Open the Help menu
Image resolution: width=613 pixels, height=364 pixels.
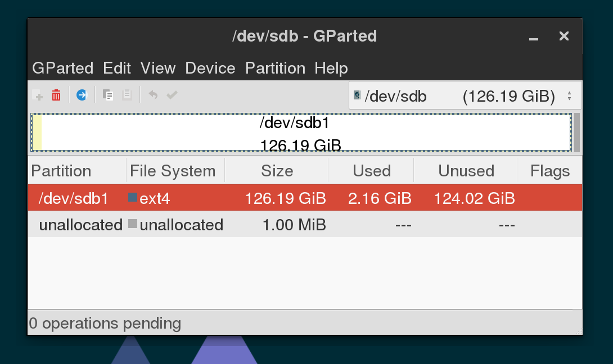pyautogui.click(x=331, y=68)
